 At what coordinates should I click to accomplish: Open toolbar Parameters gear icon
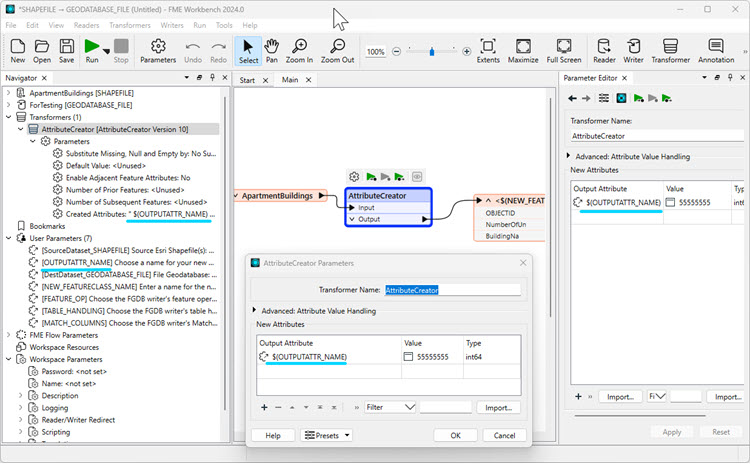point(158,51)
